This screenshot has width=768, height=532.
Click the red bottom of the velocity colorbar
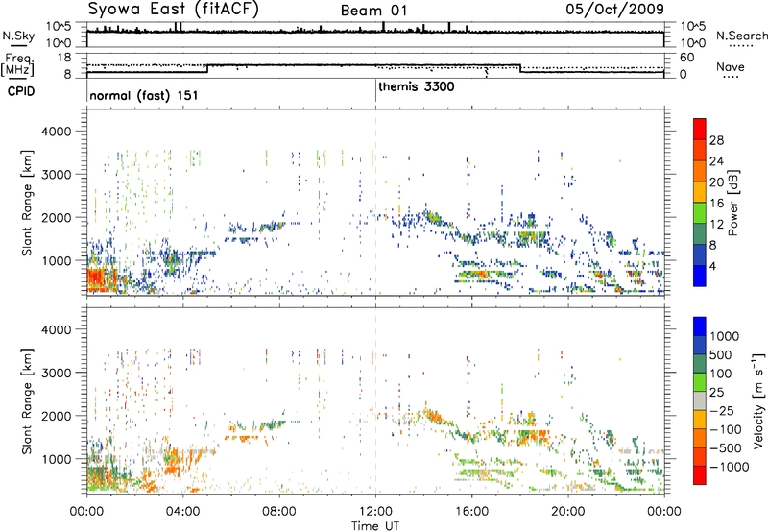tap(700, 475)
